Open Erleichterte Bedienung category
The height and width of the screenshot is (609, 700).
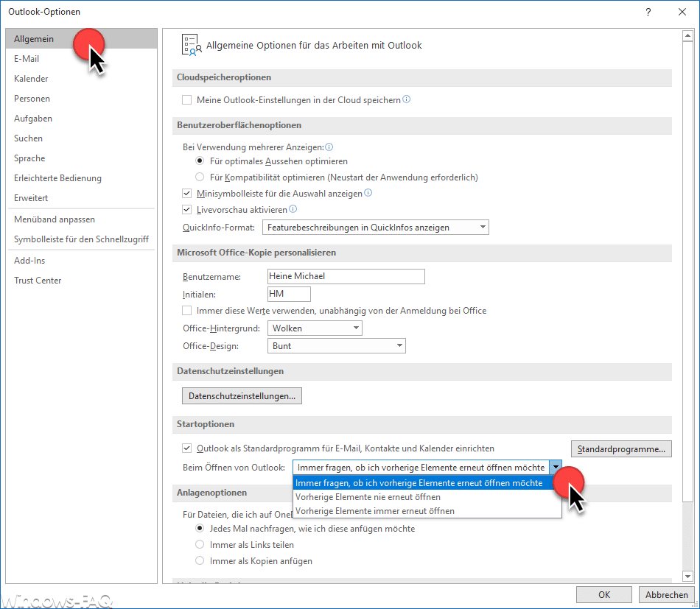pos(82,178)
